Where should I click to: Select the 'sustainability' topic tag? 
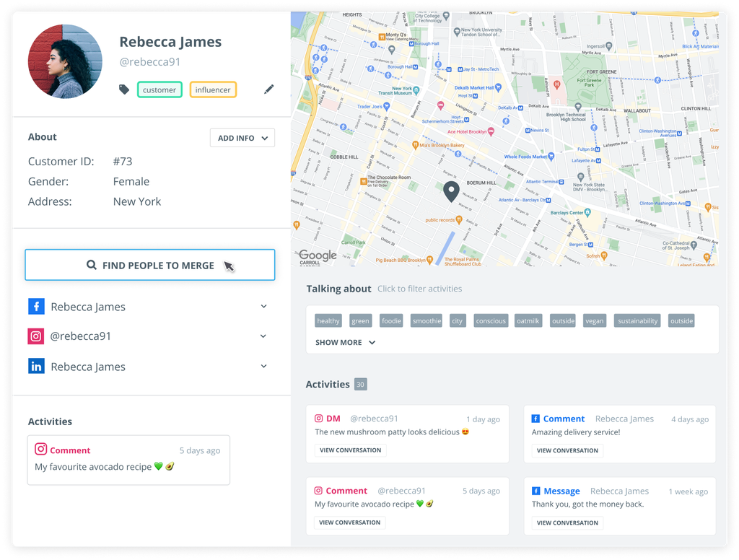tap(638, 321)
